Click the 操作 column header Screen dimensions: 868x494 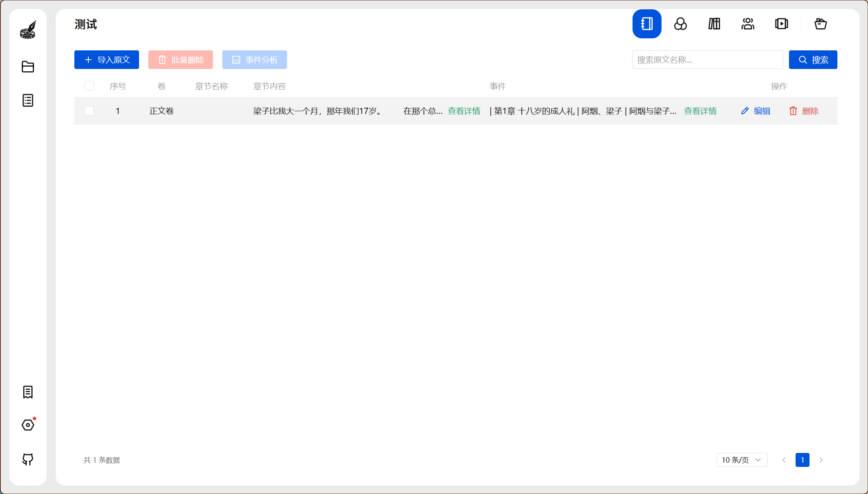point(779,86)
